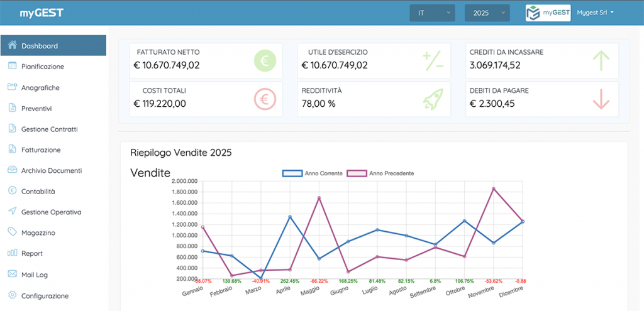
Task: Click the Pianificazione calendar icon
Action: (12, 66)
